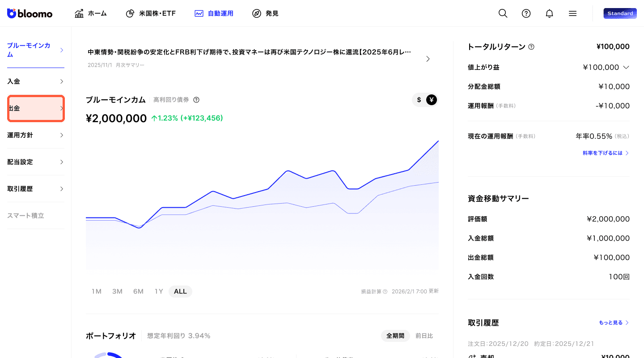Go to the 発見 menu
The image size is (644, 358).
point(265,13)
